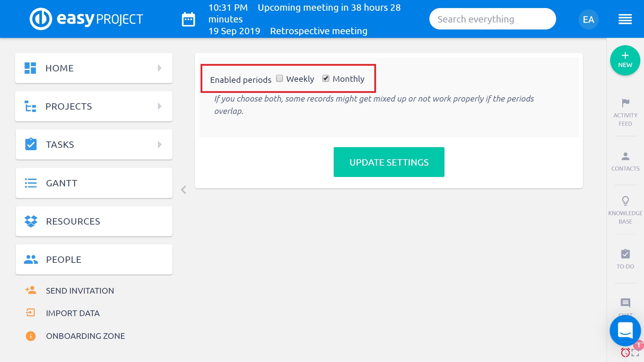Click the EA user avatar
644x362 pixels.
pos(588,19)
